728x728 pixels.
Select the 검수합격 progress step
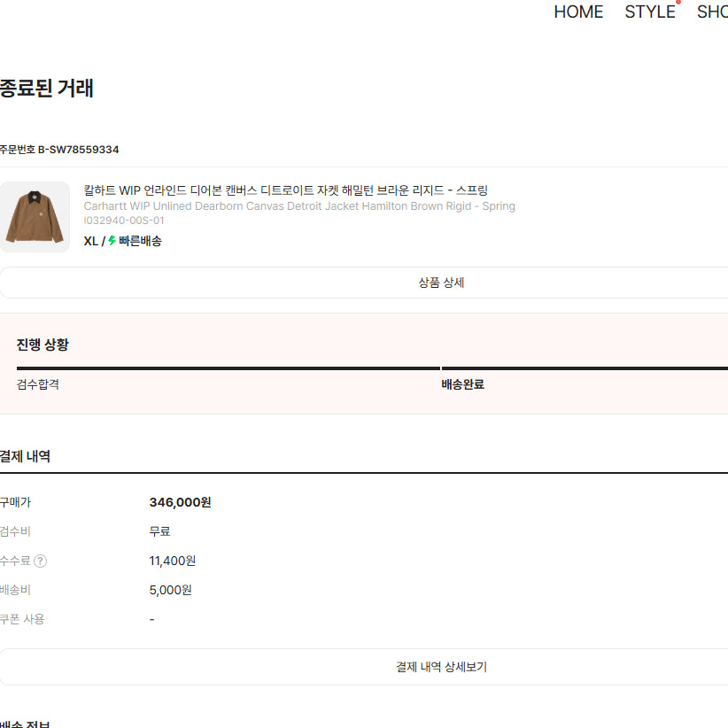37,384
